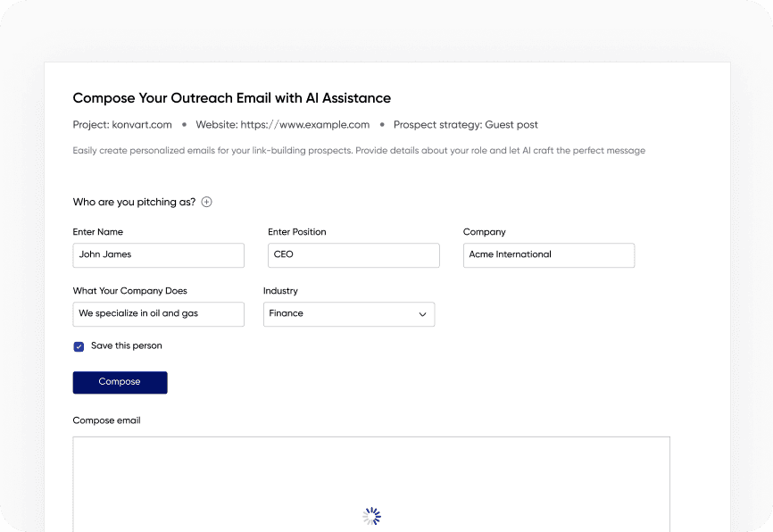Click the project name 'konvart.com'
This screenshot has width=773, height=532.
[143, 125]
